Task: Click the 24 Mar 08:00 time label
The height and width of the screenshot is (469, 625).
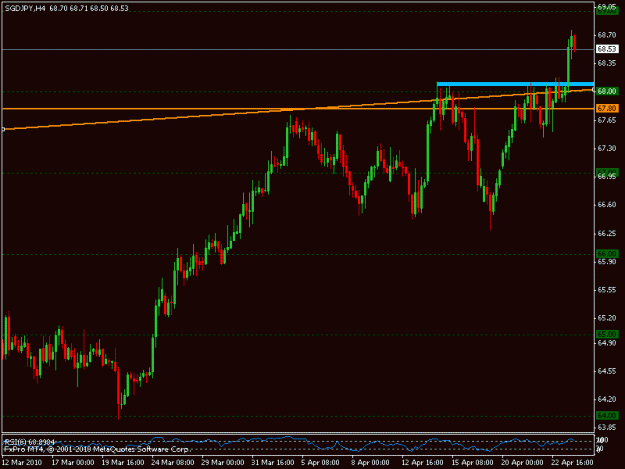Action: tap(173, 462)
